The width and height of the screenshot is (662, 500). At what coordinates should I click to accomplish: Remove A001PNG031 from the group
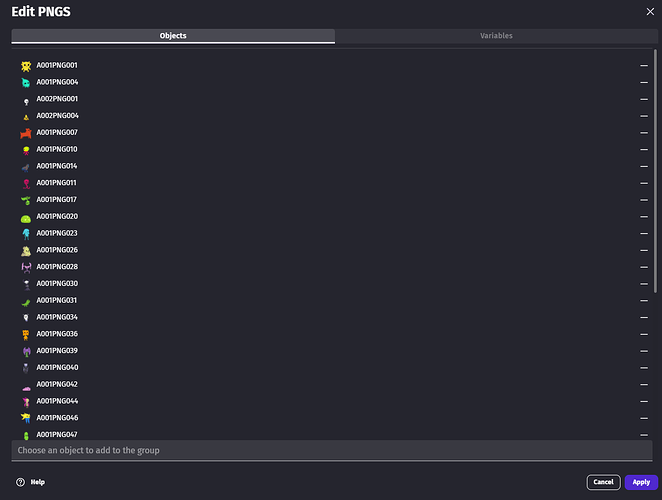pos(644,301)
